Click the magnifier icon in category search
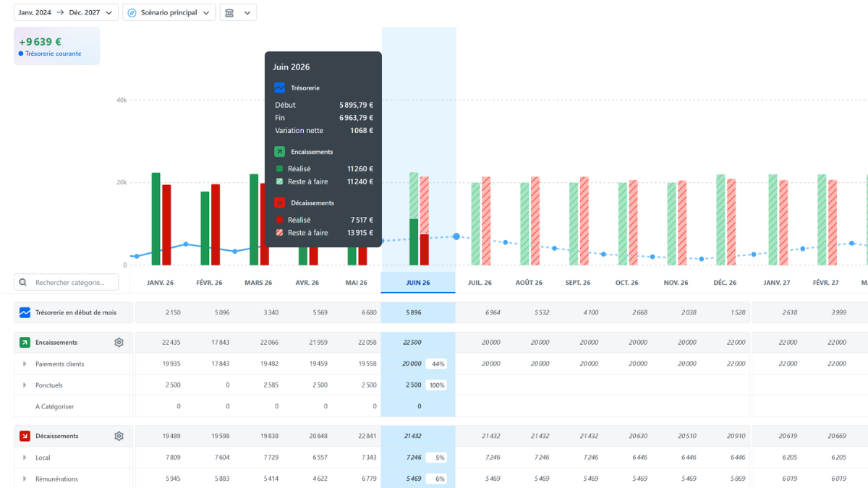The image size is (868, 488). (x=24, y=283)
